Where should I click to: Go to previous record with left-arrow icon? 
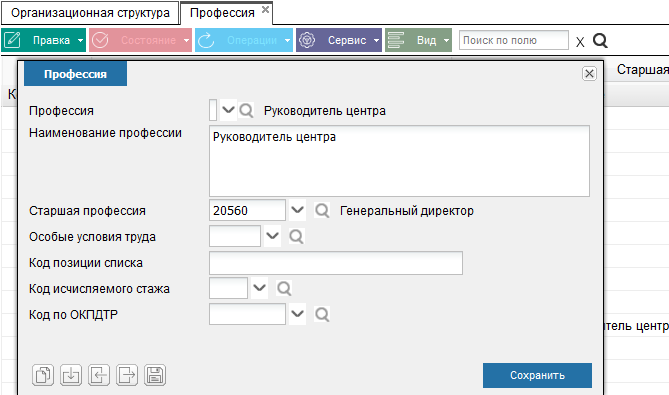point(99,375)
